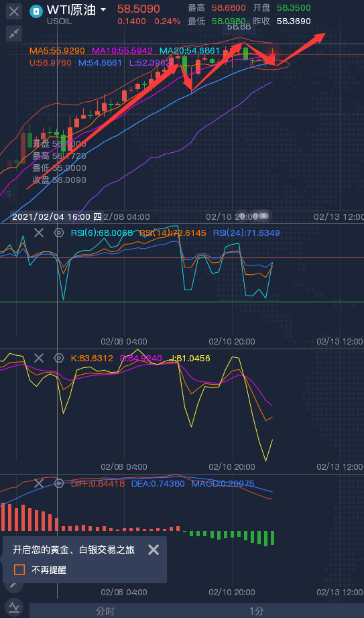The height and width of the screenshot is (618, 364).
Task: Tick the 不再提醒 checkbox
Action: [19, 570]
